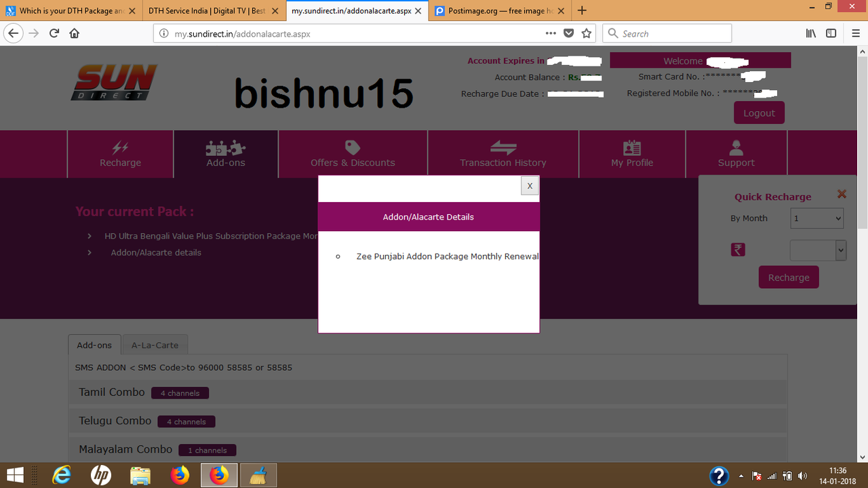Open the Recharge navigation menu
The image size is (868, 488).
point(121,154)
